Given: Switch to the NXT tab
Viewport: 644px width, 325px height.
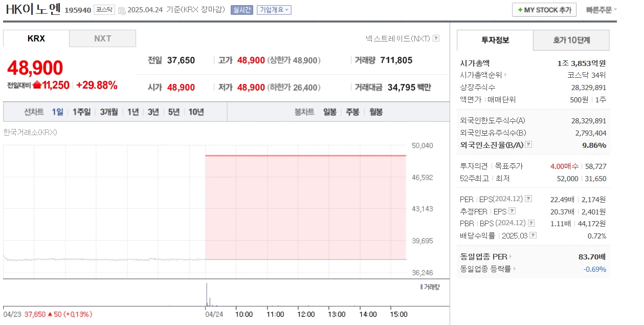Looking at the screenshot, I should pos(103,38).
